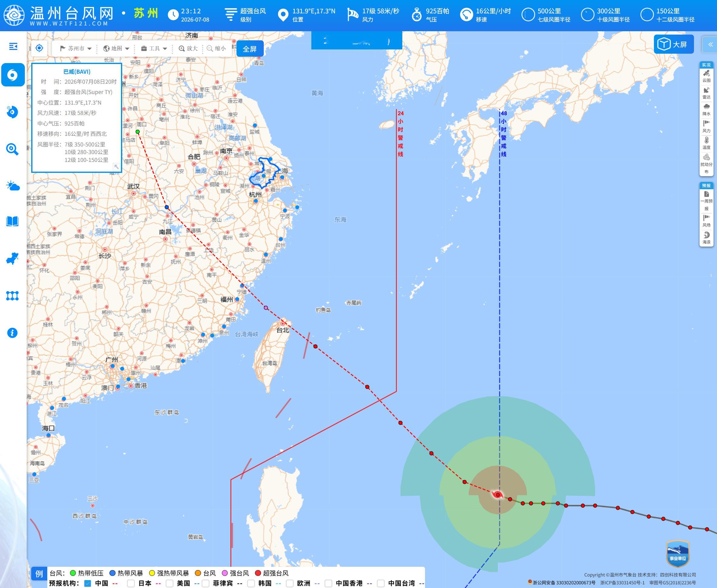717x588 pixels.
Task: Select the green tropical depression forecast point
Action: pyautogui.click(x=137, y=132)
